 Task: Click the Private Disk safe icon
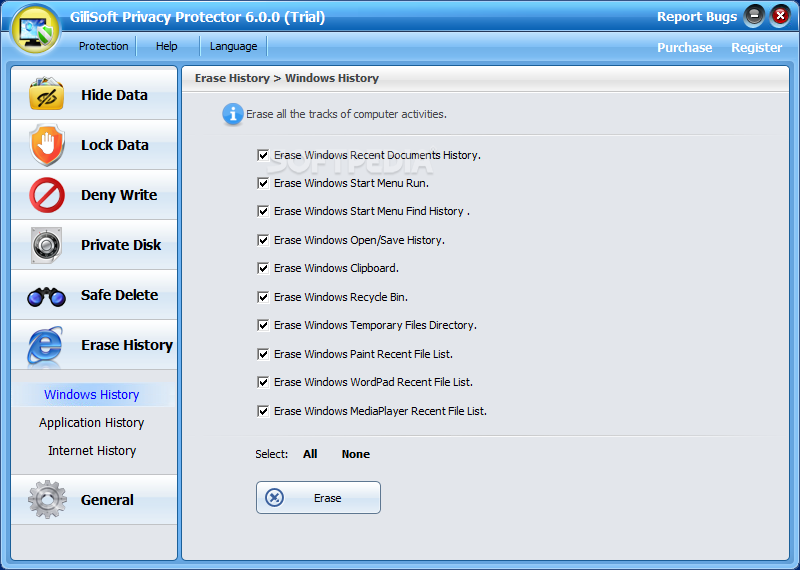point(46,245)
